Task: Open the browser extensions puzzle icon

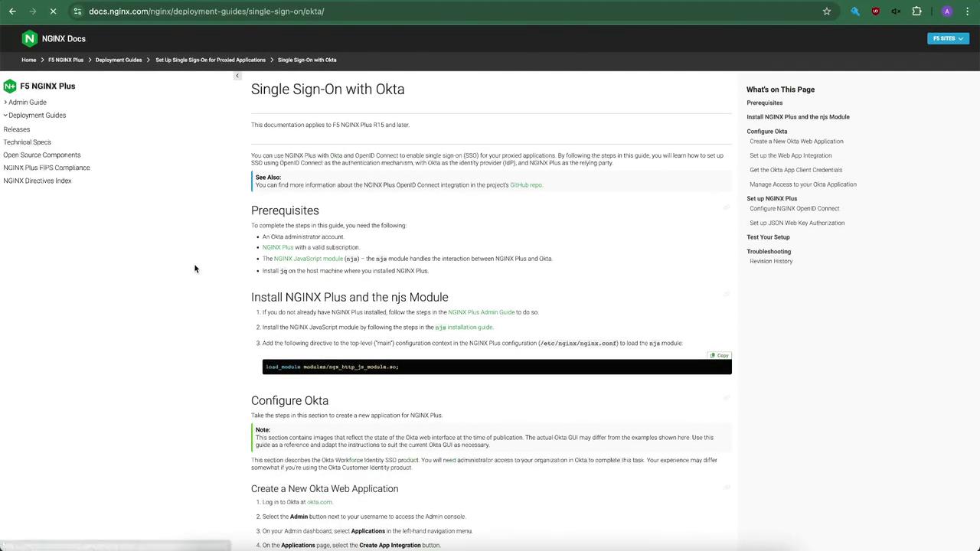Action: click(x=917, y=11)
